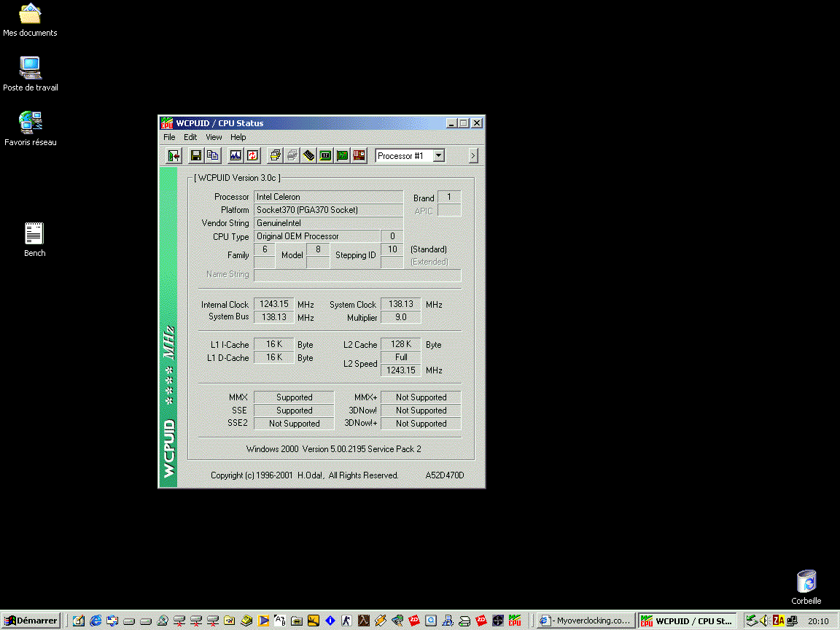Click the WCPUID quick launch icon
The image size is (840, 630).
pyautogui.click(x=515, y=621)
